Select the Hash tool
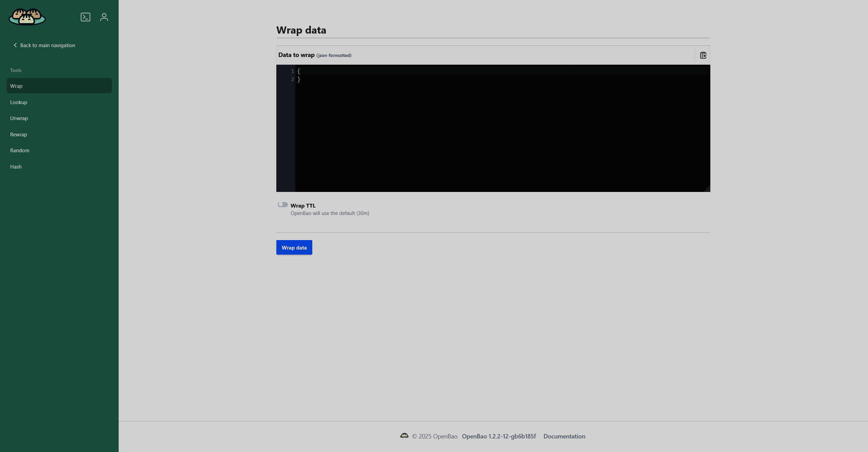The width and height of the screenshot is (868, 452). pyautogui.click(x=16, y=166)
